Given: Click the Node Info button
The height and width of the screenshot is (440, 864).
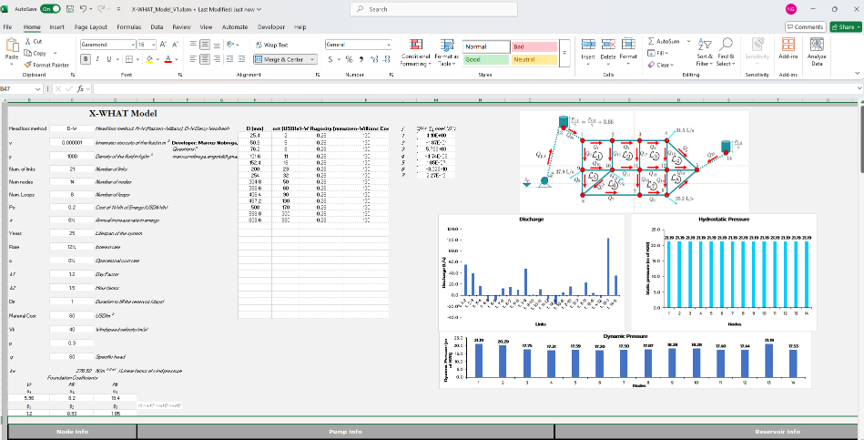Looking at the screenshot, I should (72, 432).
